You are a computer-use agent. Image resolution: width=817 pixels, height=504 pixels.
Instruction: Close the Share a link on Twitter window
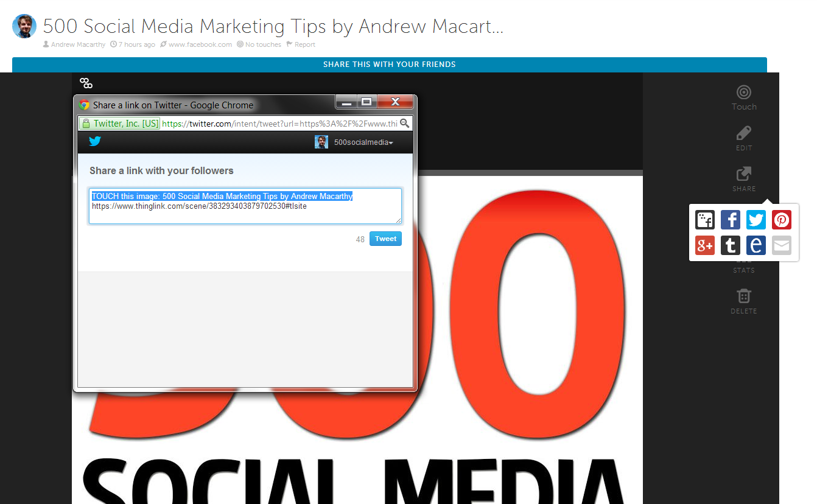click(395, 102)
